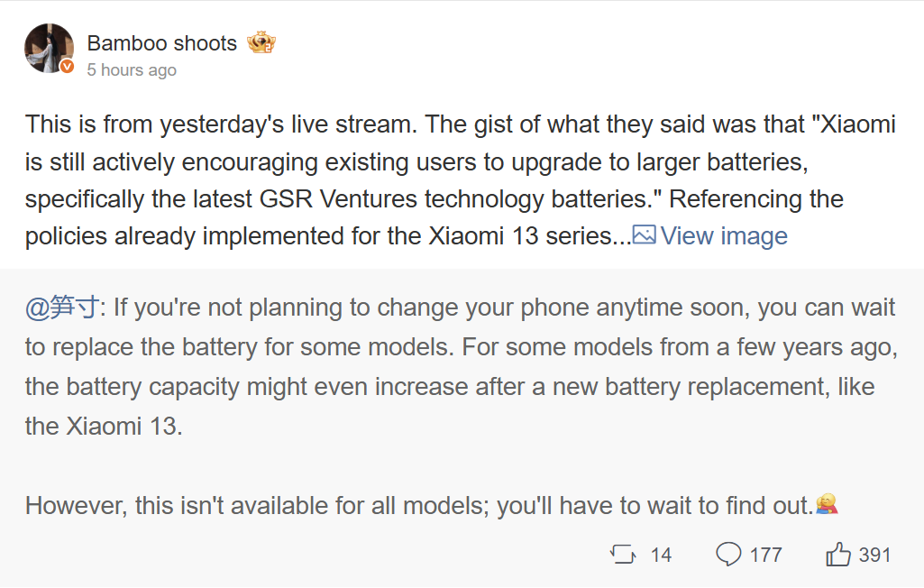Viewport: 924px width, 588px height.
Task: Open quoted post paragraph about battery replacement
Action: pyautogui.click(x=462, y=367)
